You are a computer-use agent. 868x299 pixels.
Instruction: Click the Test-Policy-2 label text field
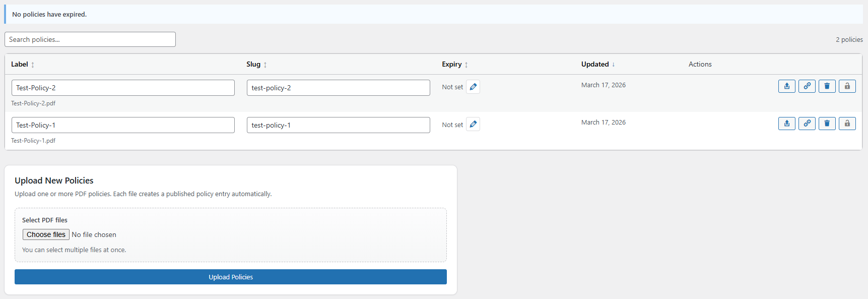click(123, 88)
